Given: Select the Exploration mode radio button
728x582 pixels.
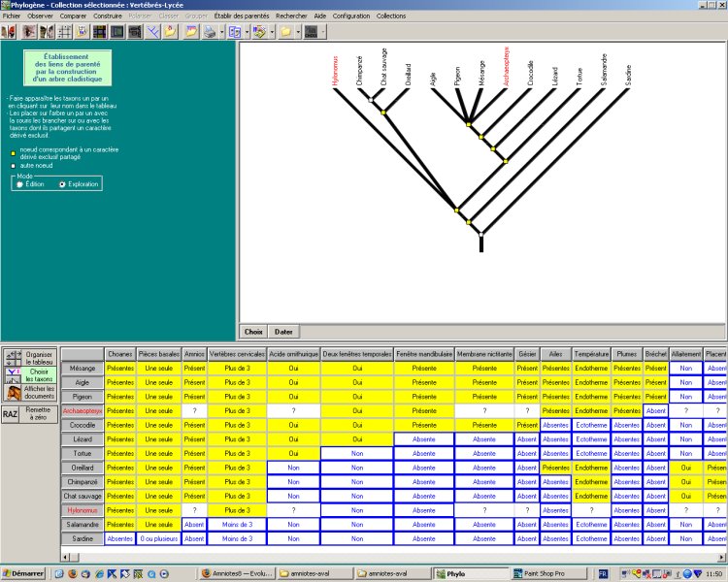Looking at the screenshot, I should click(63, 183).
